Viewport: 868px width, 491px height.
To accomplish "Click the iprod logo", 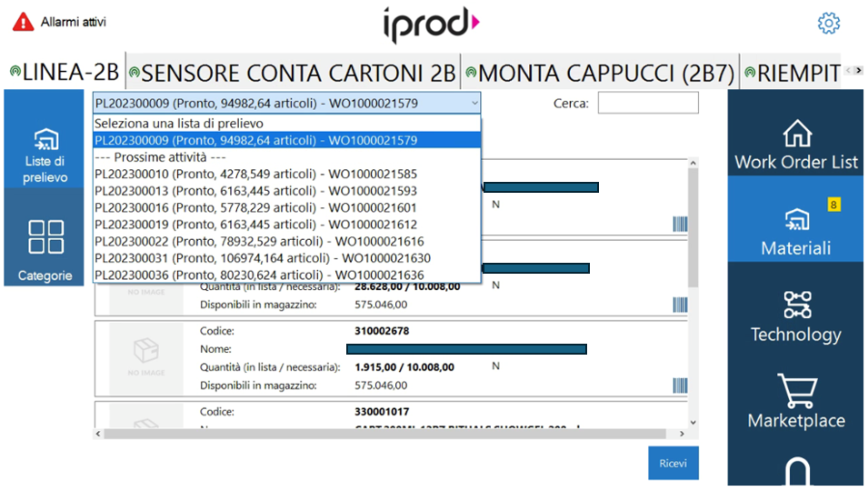I will click(431, 25).
